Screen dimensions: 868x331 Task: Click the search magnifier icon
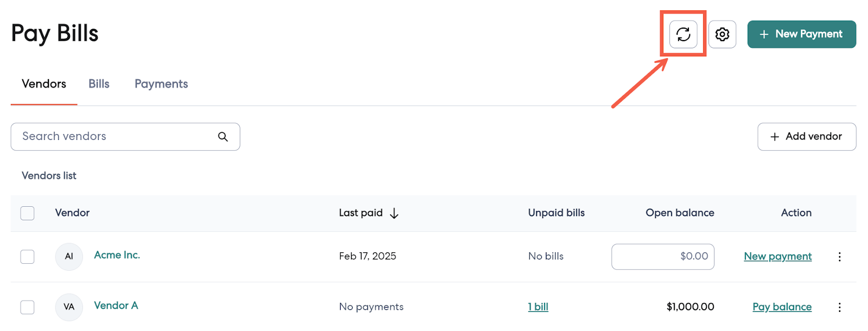(x=223, y=137)
